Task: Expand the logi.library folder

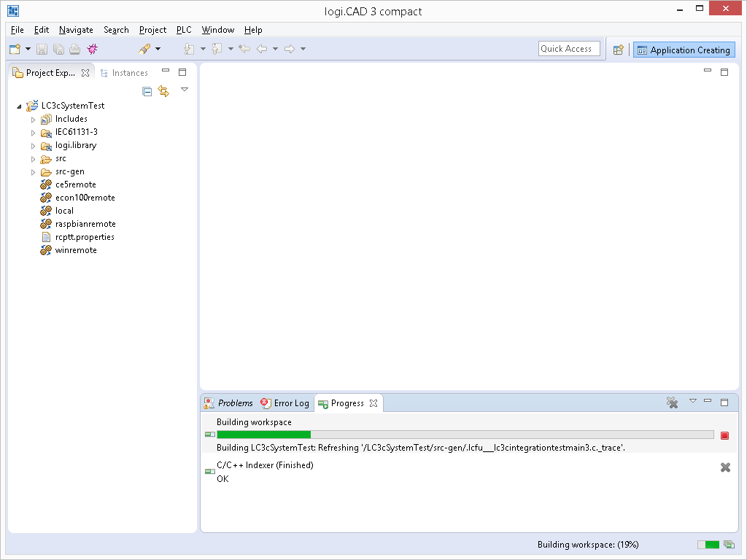Action: pos(33,146)
